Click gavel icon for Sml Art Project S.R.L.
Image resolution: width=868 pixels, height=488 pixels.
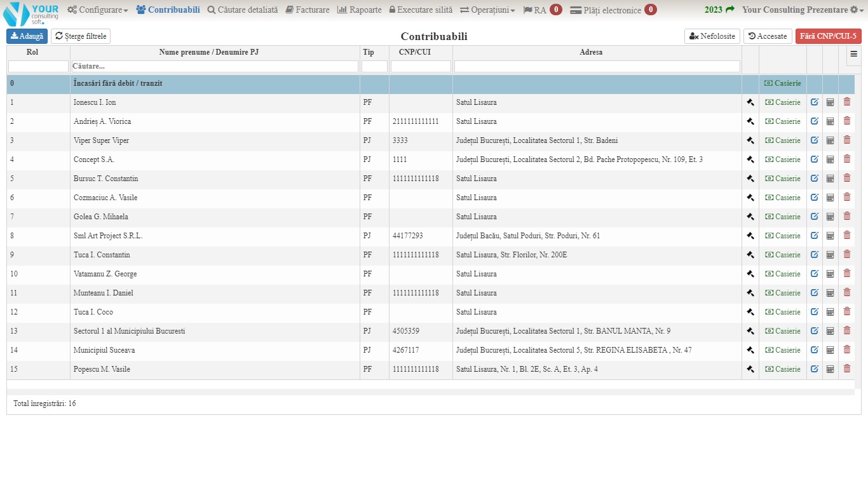pos(750,236)
